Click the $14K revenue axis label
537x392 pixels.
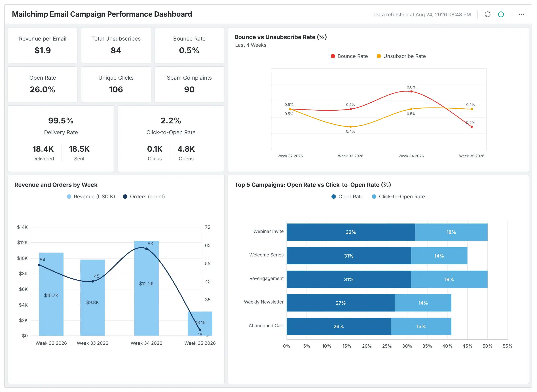22,227
